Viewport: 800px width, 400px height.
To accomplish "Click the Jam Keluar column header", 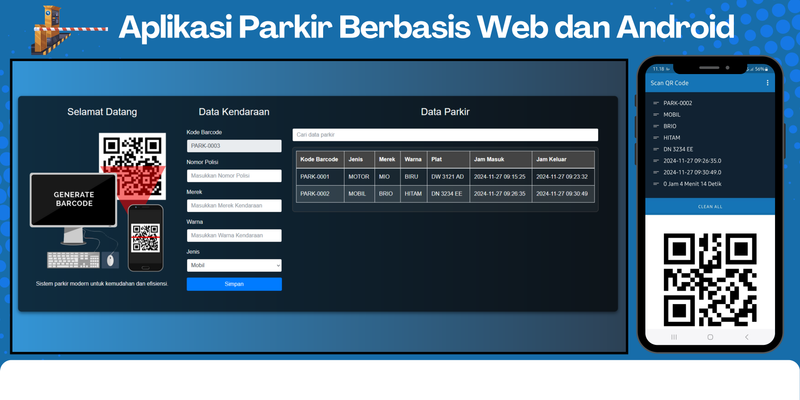I will point(563,159).
